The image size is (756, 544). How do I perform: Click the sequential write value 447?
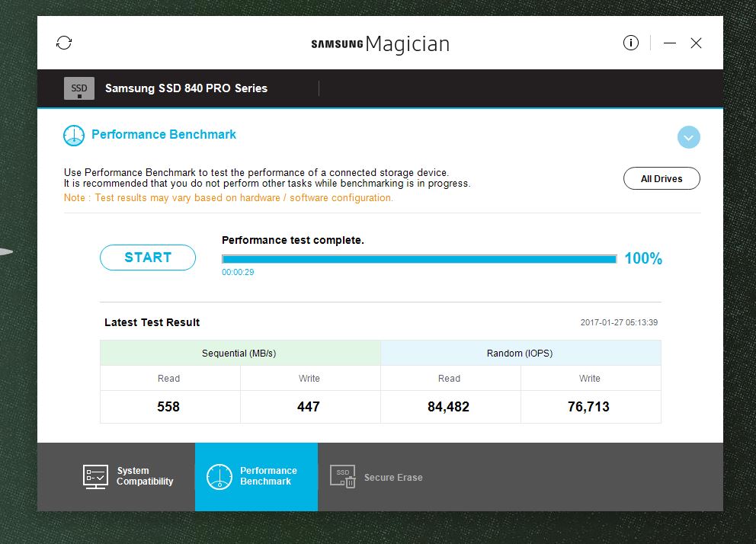pyautogui.click(x=309, y=407)
